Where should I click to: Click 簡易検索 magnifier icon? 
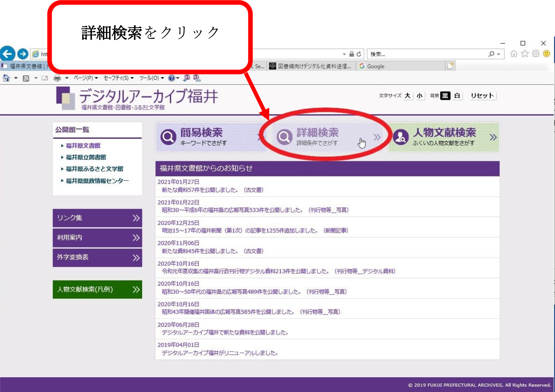coord(168,137)
